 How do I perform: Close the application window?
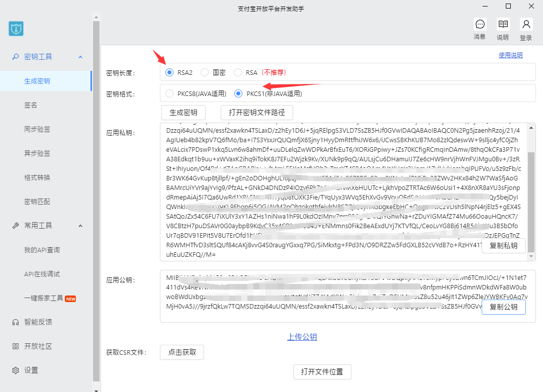click(x=531, y=6)
